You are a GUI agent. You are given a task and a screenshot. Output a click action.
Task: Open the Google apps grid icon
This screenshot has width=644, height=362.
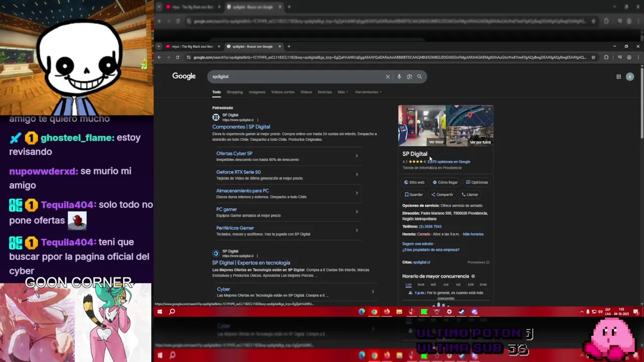tap(618, 77)
